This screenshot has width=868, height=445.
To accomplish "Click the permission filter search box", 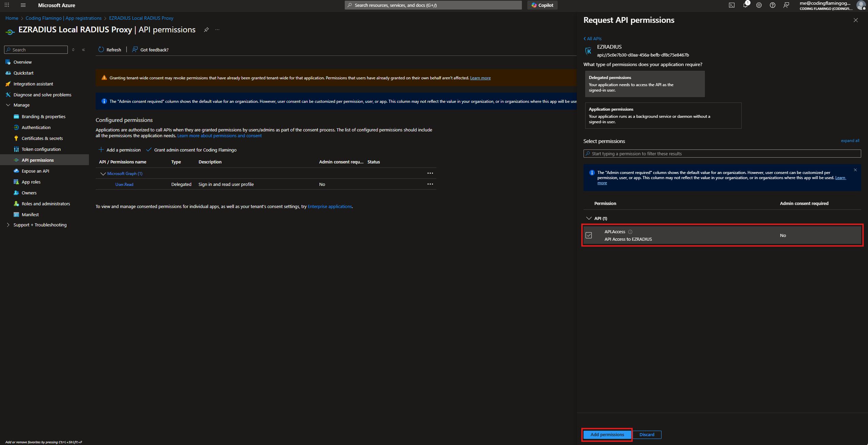I will (x=722, y=154).
